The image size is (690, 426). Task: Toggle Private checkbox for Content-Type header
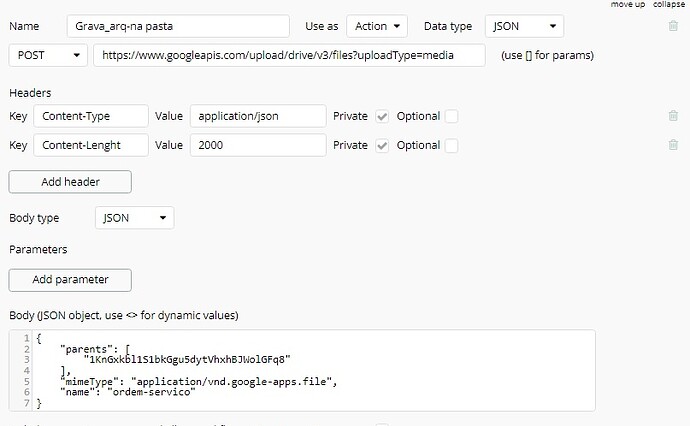click(382, 117)
